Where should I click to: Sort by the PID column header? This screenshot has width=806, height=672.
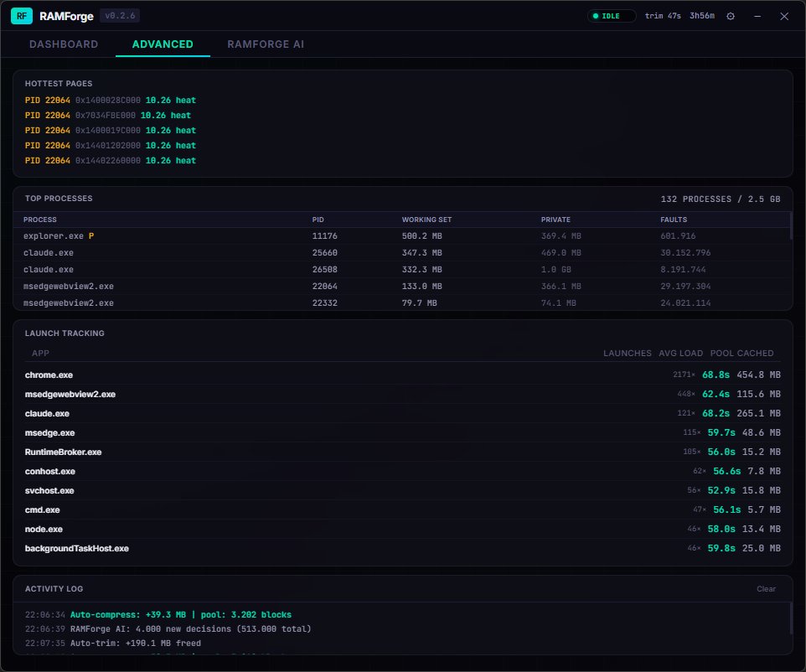pos(318,220)
